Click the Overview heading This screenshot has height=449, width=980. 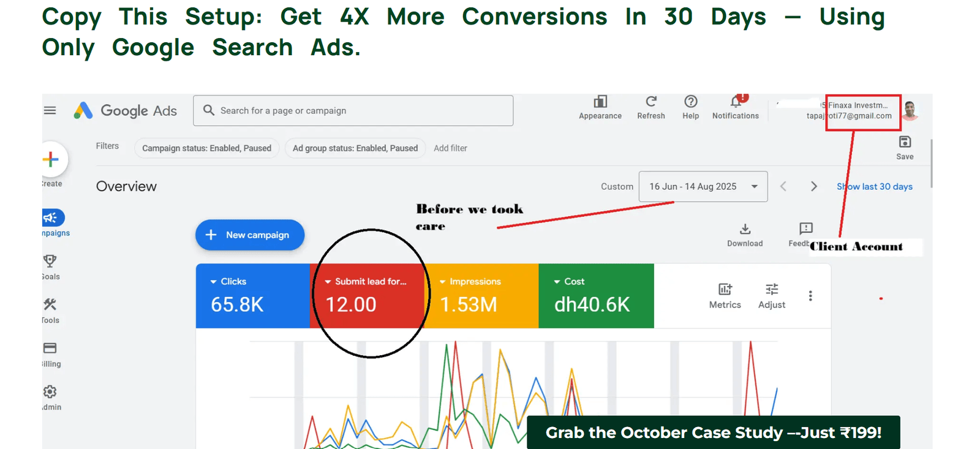click(126, 186)
